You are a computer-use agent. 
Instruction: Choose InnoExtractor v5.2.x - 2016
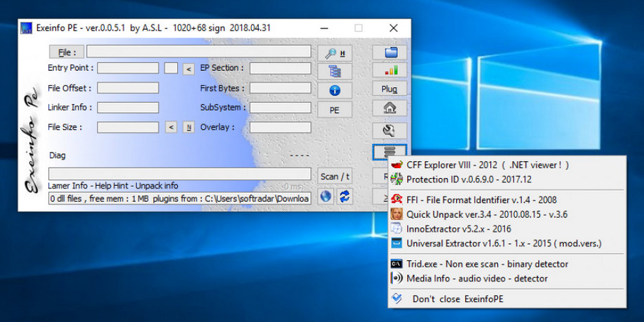coord(507,229)
